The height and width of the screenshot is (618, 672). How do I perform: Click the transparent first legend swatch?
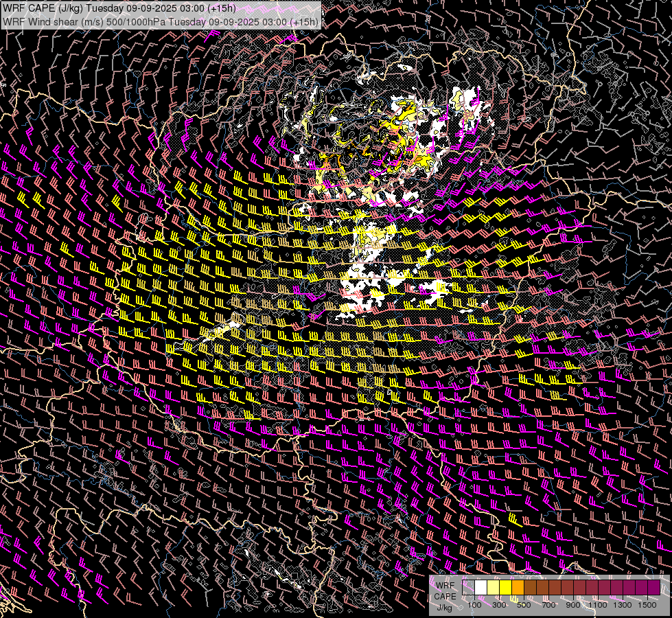click(x=468, y=587)
